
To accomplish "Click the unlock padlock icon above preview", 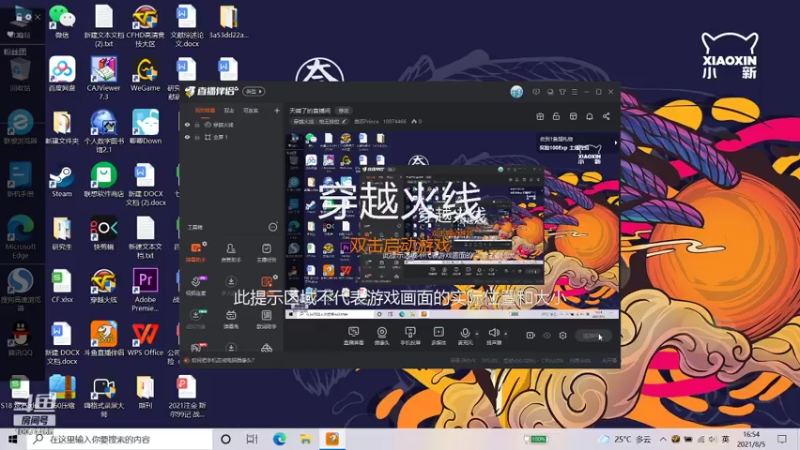I will (556, 116).
